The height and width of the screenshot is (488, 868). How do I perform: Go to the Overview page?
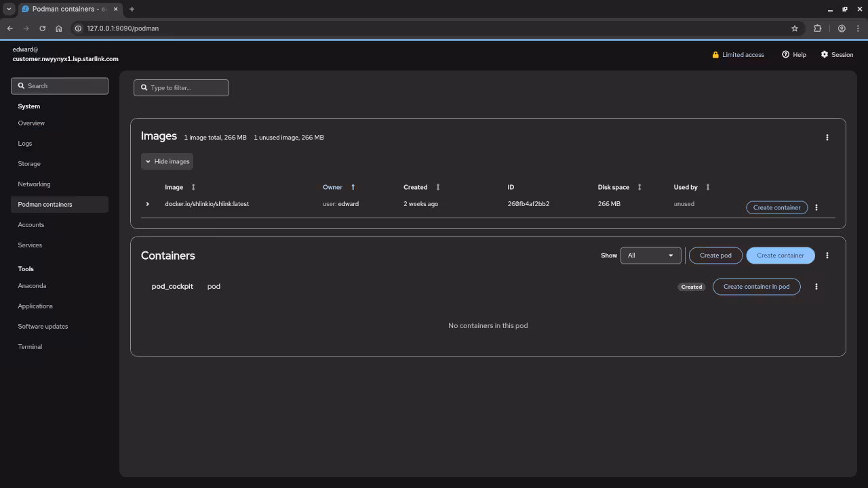click(x=31, y=123)
